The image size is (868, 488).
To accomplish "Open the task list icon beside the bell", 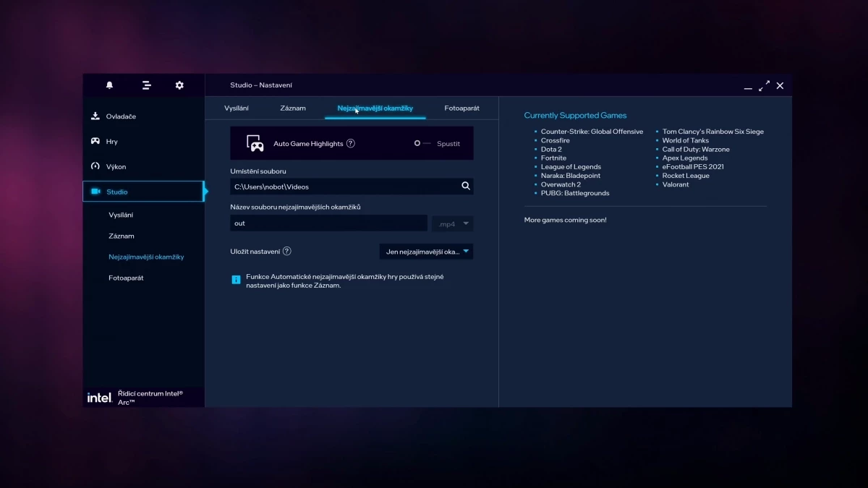I will [x=146, y=85].
